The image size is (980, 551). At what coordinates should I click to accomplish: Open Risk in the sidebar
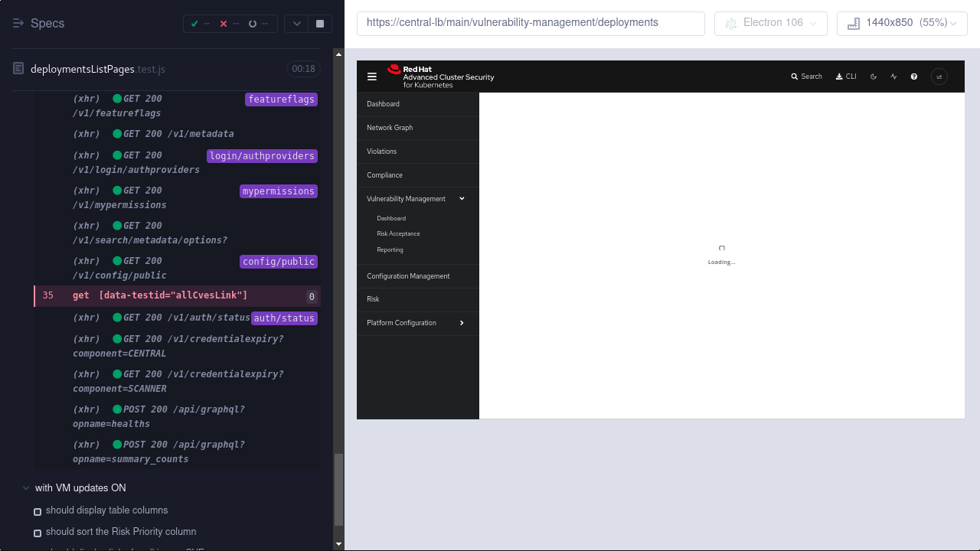click(x=418, y=299)
